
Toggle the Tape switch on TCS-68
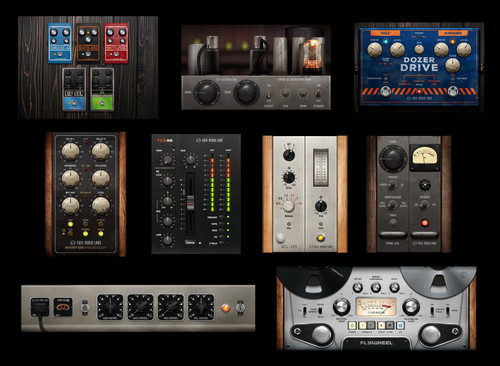[222, 224]
